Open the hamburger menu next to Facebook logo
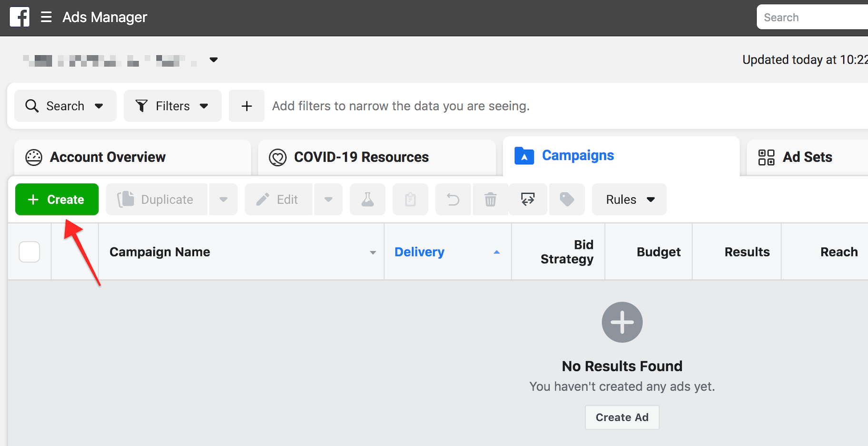The width and height of the screenshot is (868, 446). [46, 17]
